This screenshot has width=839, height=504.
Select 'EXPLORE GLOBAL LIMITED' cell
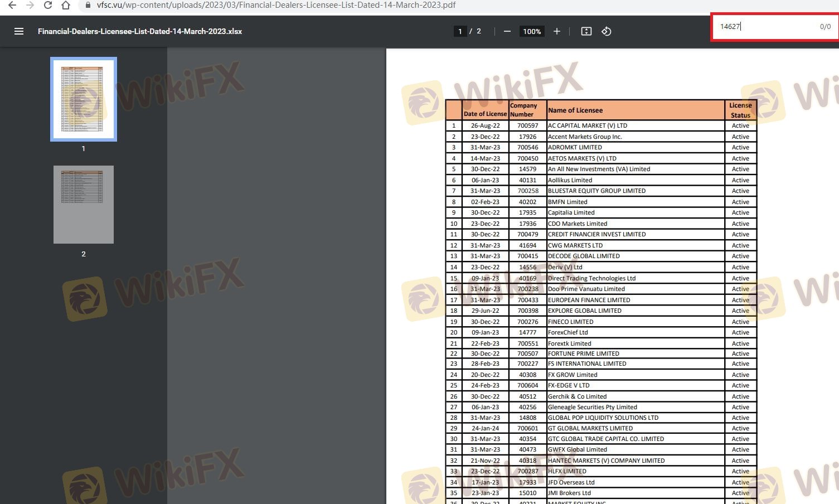point(636,311)
